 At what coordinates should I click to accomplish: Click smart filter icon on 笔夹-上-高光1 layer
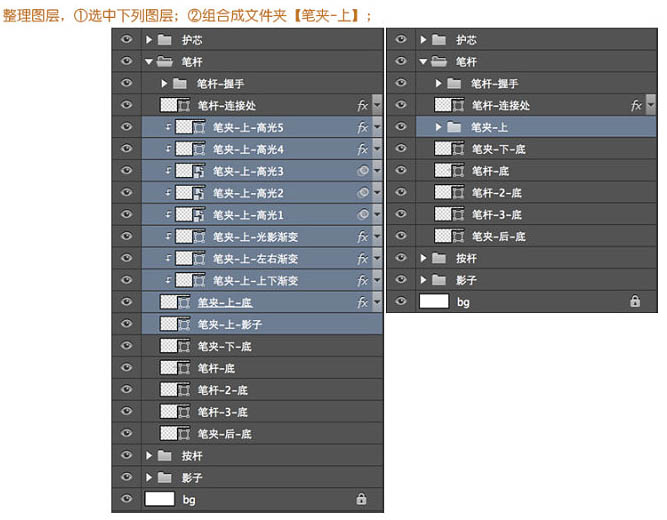coord(363,214)
